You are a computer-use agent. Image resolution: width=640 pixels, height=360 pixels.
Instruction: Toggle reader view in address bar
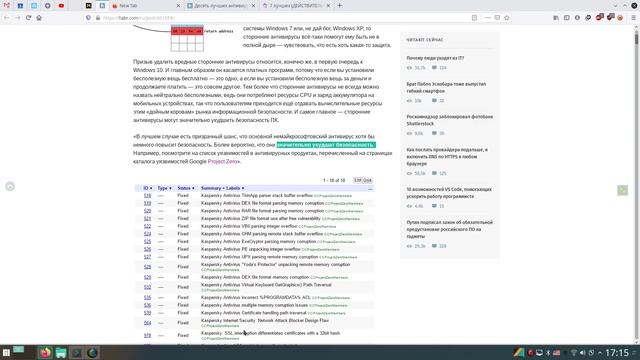[x=474, y=18]
